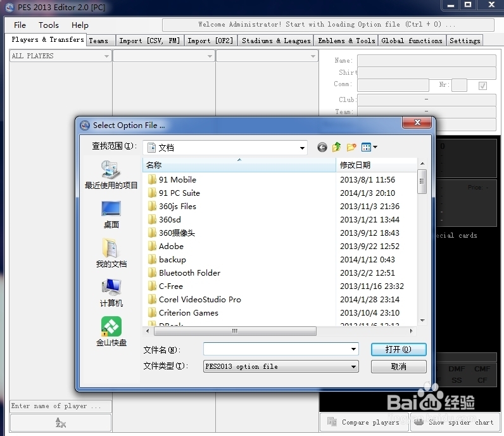The width and height of the screenshot is (504, 436).
Task: Select the 91 Mobile folder icon
Action: point(152,179)
